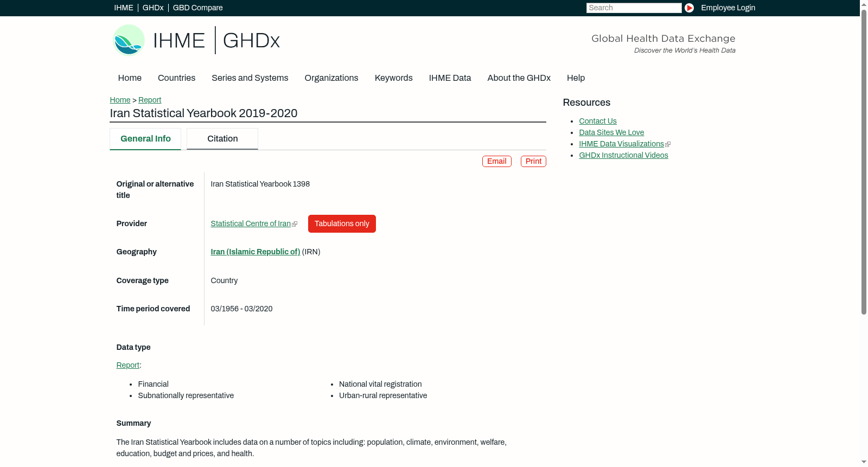This screenshot has height=467, width=868.
Task: Click external link icon beside Statistical Centre of Iran
Action: (295, 224)
